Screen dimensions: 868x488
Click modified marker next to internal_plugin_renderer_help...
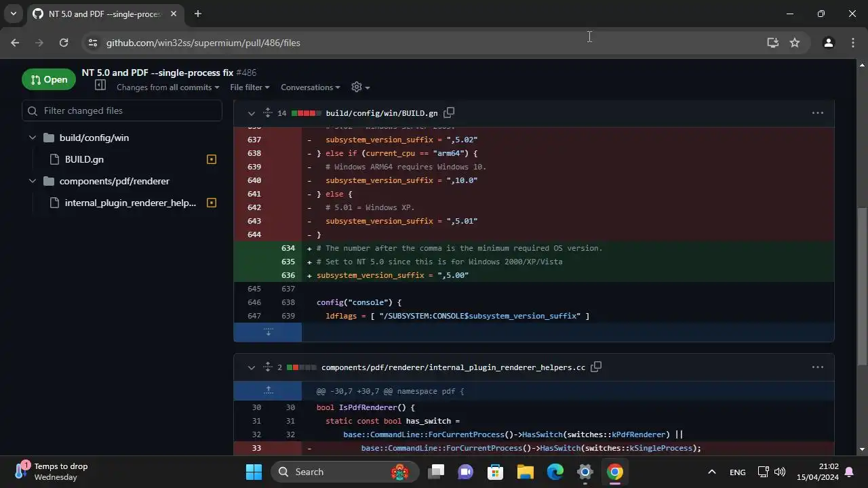(x=211, y=203)
